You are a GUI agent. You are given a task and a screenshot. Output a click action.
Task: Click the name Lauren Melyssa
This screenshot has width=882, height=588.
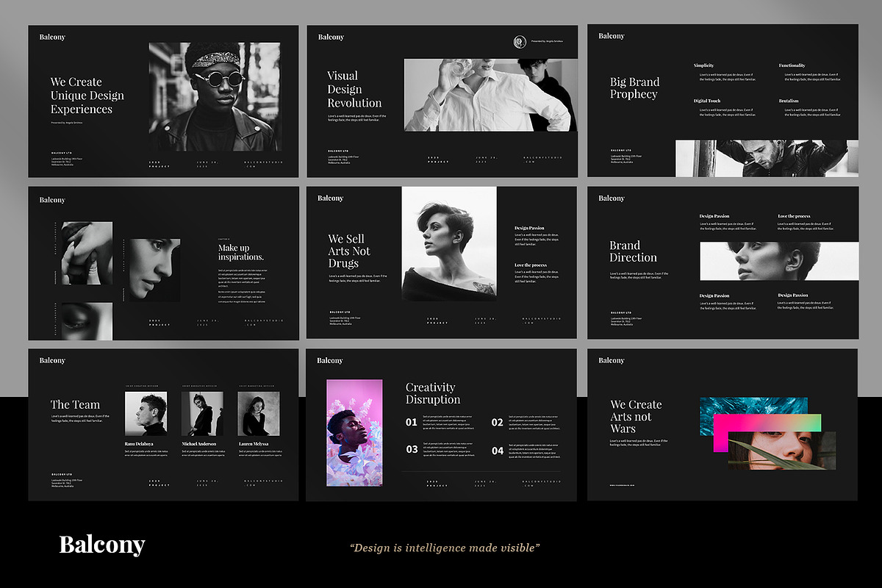pos(254,444)
